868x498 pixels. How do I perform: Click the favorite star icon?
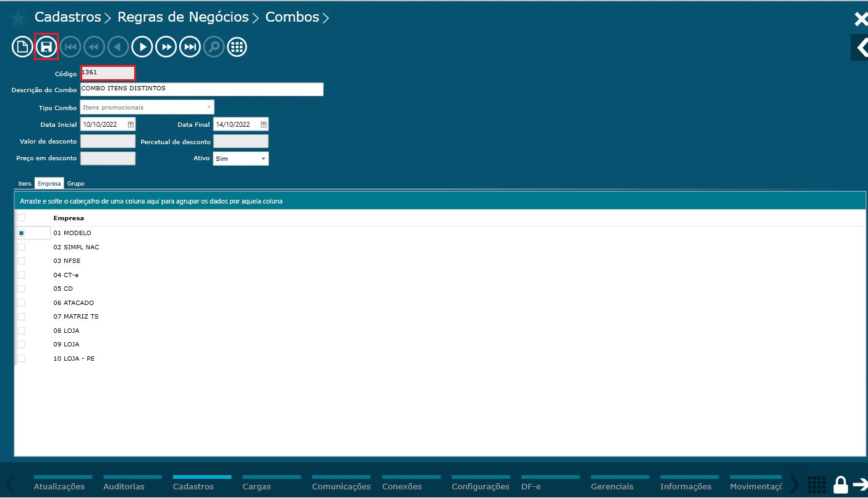pyautogui.click(x=19, y=18)
